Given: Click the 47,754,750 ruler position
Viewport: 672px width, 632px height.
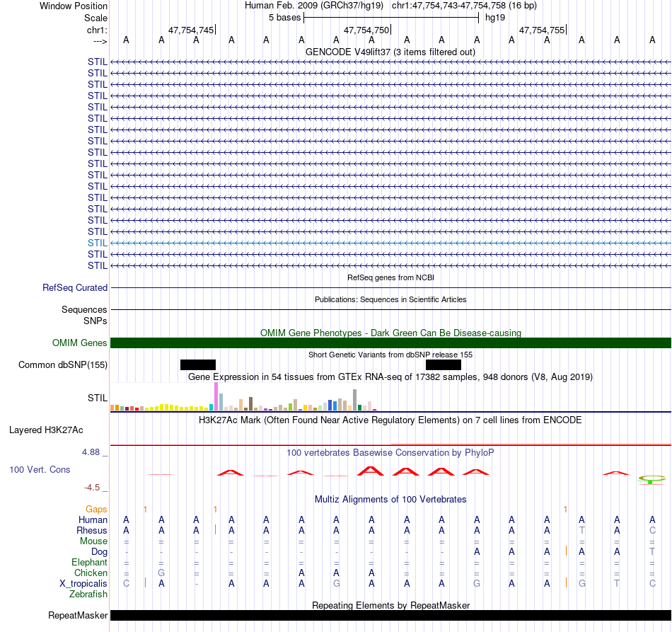Looking at the screenshot, I should [366, 30].
